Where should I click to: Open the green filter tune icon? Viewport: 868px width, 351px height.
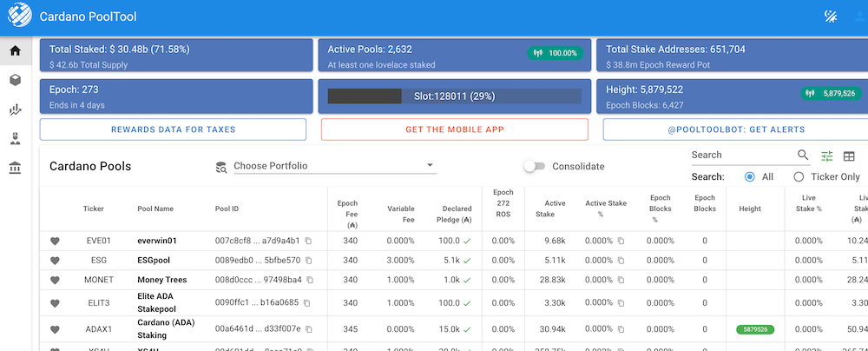pyautogui.click(x=827, y=156)
